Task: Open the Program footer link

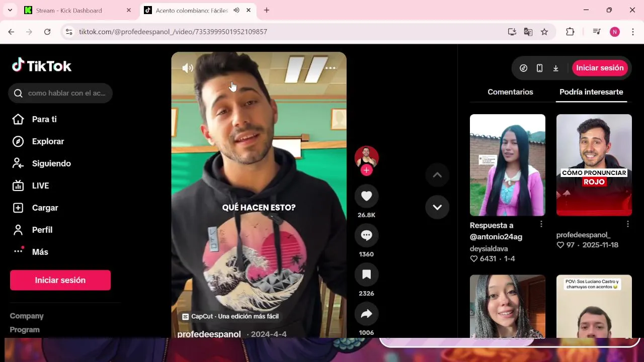Action: tap(25, 330)
